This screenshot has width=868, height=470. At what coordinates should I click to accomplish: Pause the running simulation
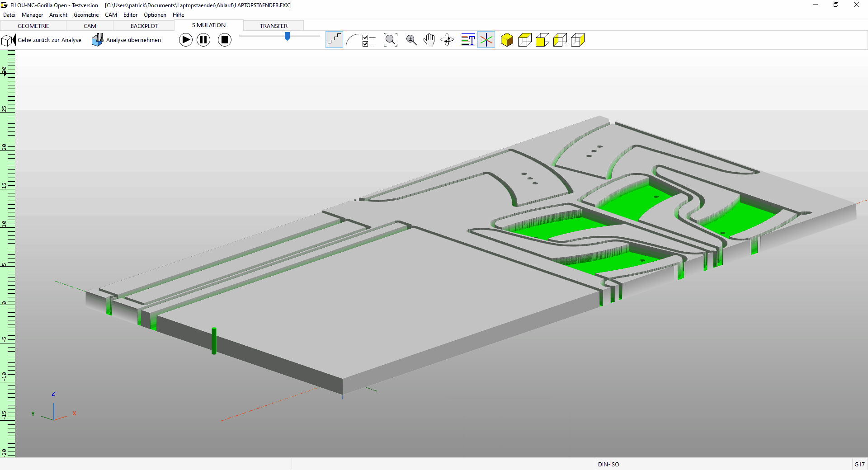(x=203, y=40)
